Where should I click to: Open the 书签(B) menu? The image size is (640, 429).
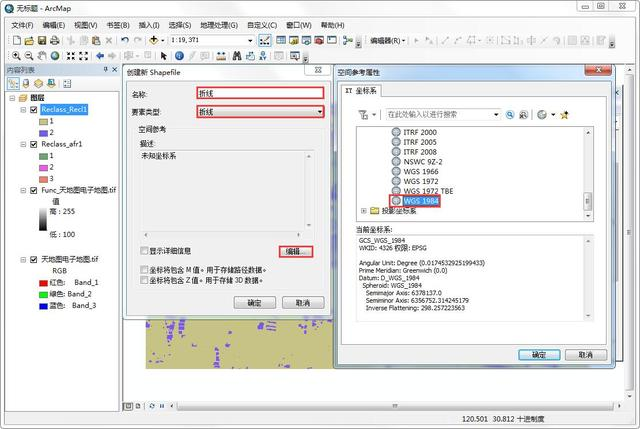point(118,25)
